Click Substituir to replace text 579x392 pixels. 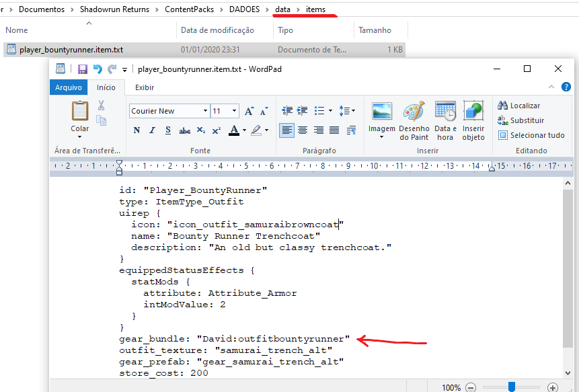click(x=521, y=120)
